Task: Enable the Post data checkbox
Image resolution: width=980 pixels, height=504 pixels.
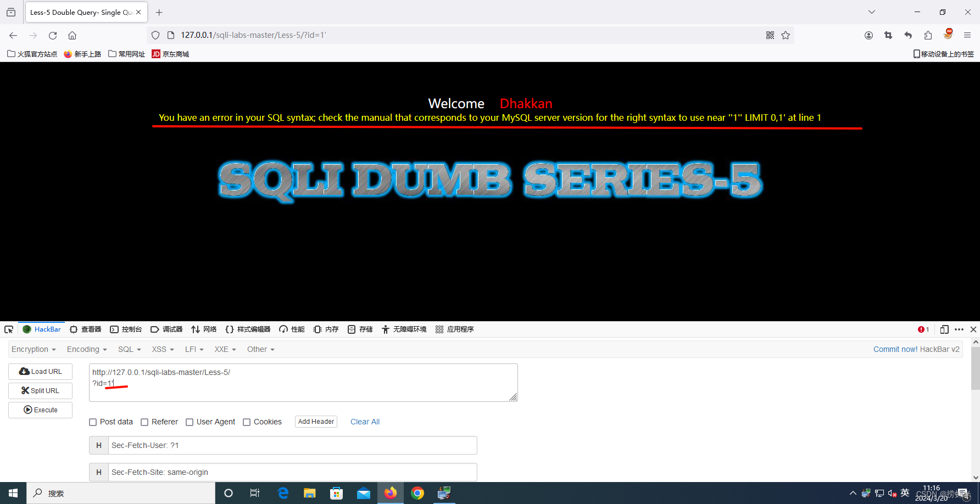Action: pos(93,422)
